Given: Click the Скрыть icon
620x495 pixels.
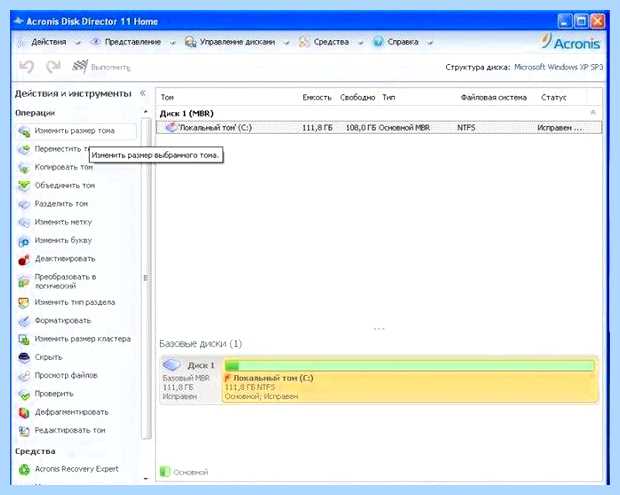Looking at the screenshot, I should pos(24,357).
